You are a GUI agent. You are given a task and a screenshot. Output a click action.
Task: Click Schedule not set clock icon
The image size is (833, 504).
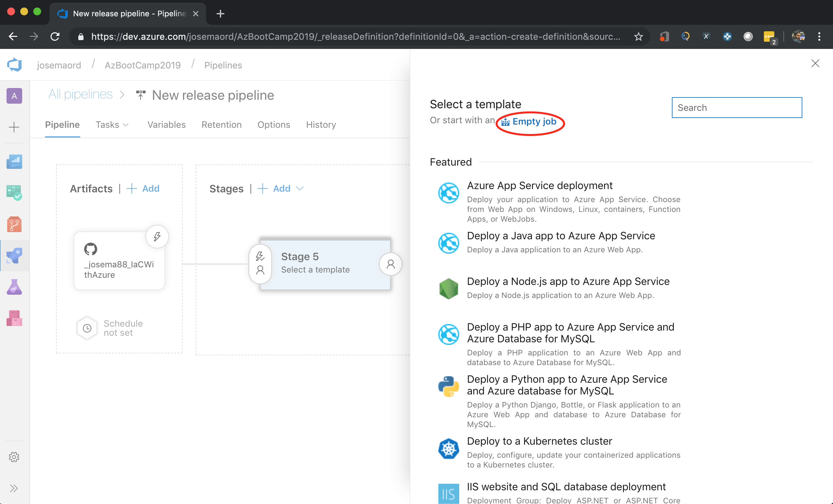[87, 328]
